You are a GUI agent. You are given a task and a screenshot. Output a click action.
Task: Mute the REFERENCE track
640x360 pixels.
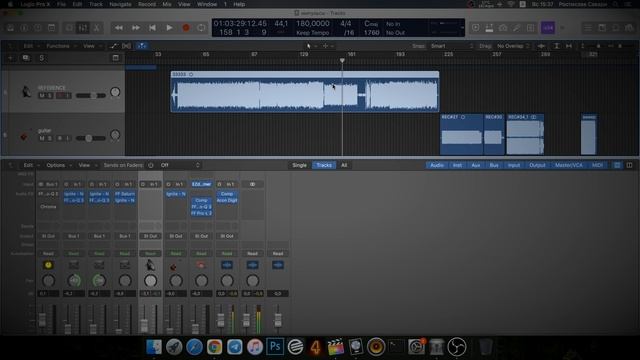tap(42, 96)
